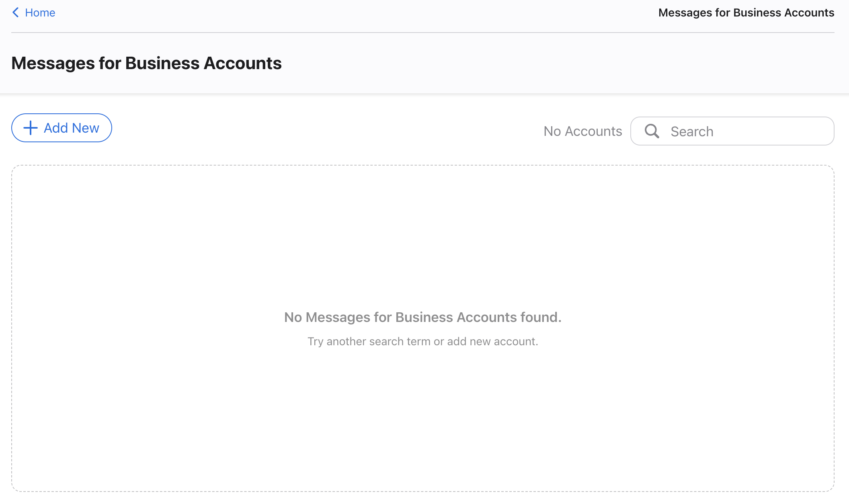Click white space between Add New and No Accounts
The height and width of the screenshot is (504, 849).
pos(322,129)
